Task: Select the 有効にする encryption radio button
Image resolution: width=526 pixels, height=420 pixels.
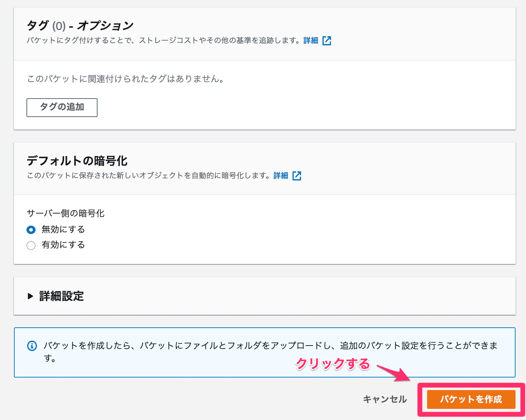Action: pyautogui.click(x=31, y=246)
